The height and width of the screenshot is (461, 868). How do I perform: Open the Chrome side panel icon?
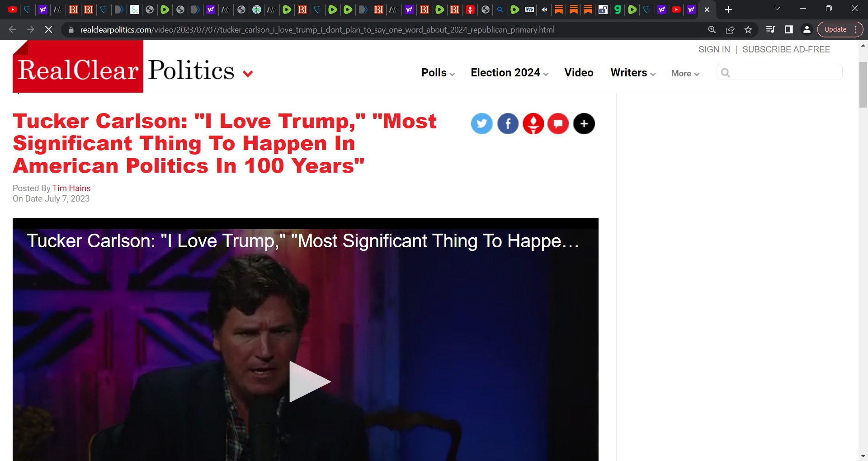788,29
